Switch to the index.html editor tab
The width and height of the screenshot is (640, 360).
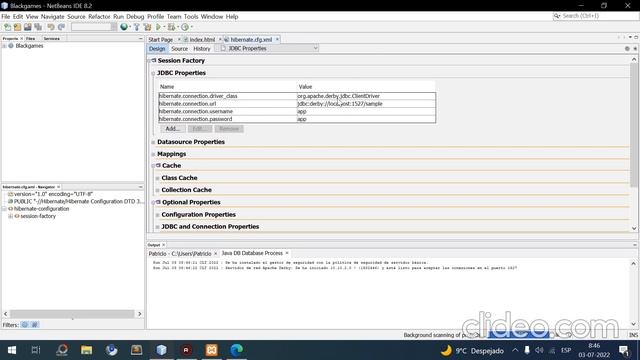(x=202, y=40)
